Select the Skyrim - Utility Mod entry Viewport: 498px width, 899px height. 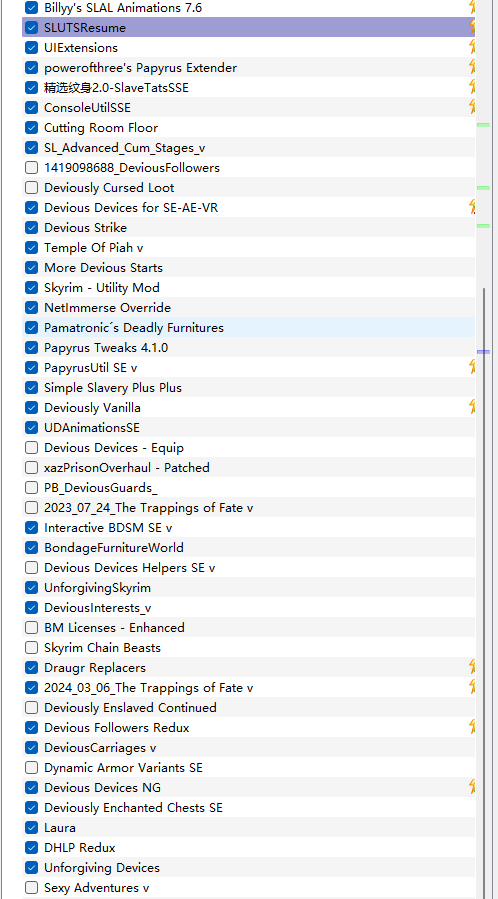click(x=249, y=287)
